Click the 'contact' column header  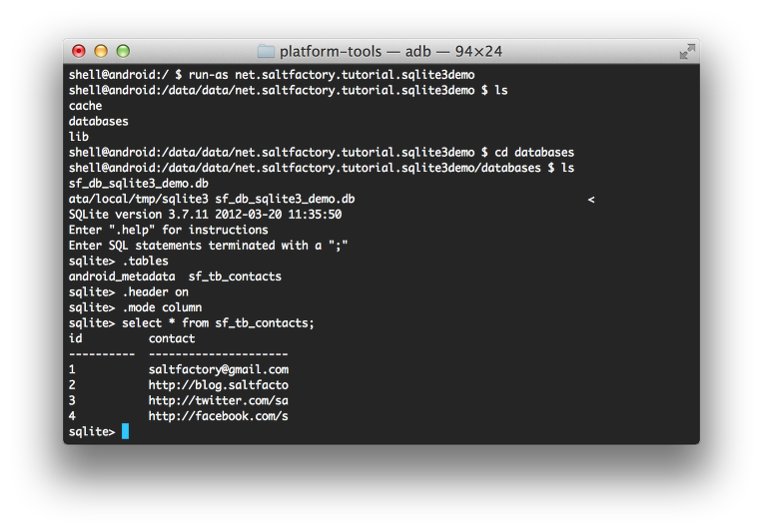(172, 338)
